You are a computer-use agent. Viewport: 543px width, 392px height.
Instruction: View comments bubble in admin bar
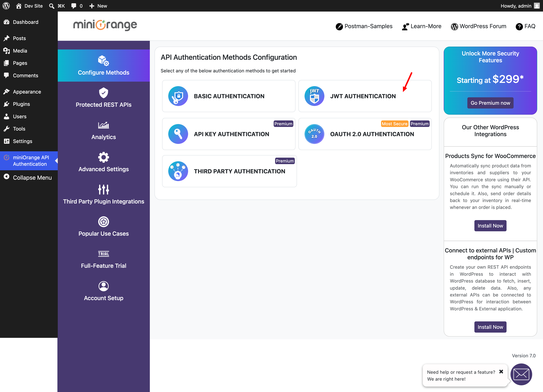pyautogui.click(x=77, y=6)
